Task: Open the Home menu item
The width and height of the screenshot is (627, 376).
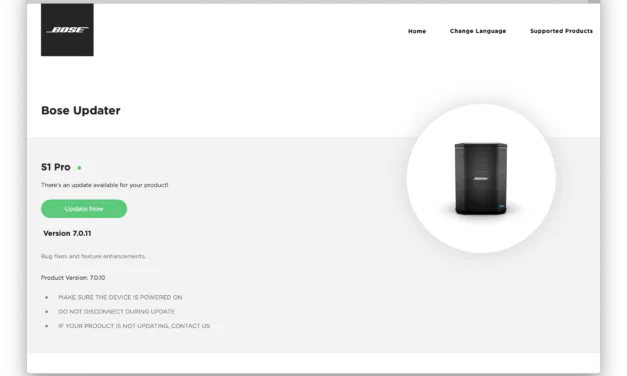Action: click(417, 31)
